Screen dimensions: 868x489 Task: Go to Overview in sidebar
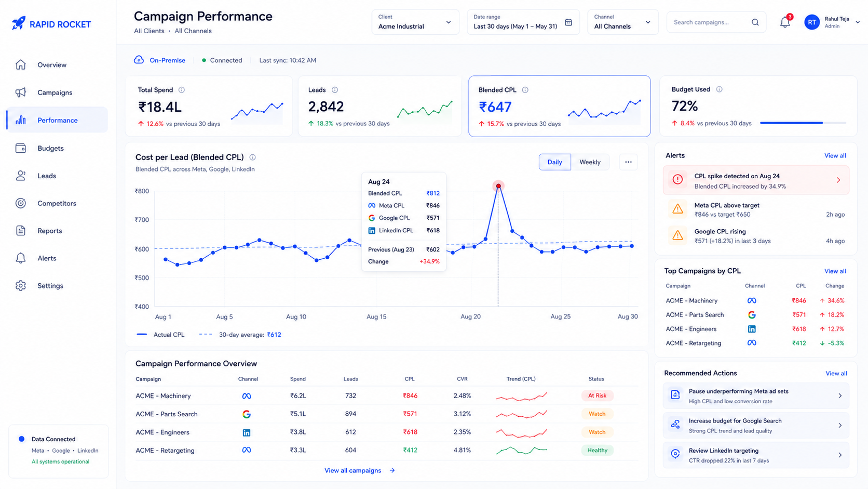(x=57, y=65)
